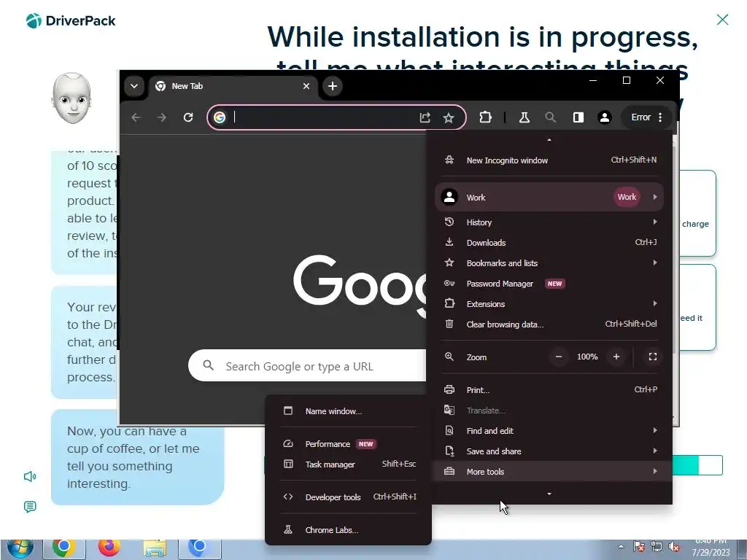This screenshot has width=747, height=560.
Task: Decrease zoom with minus button
Action: click(x=559, y=357)
